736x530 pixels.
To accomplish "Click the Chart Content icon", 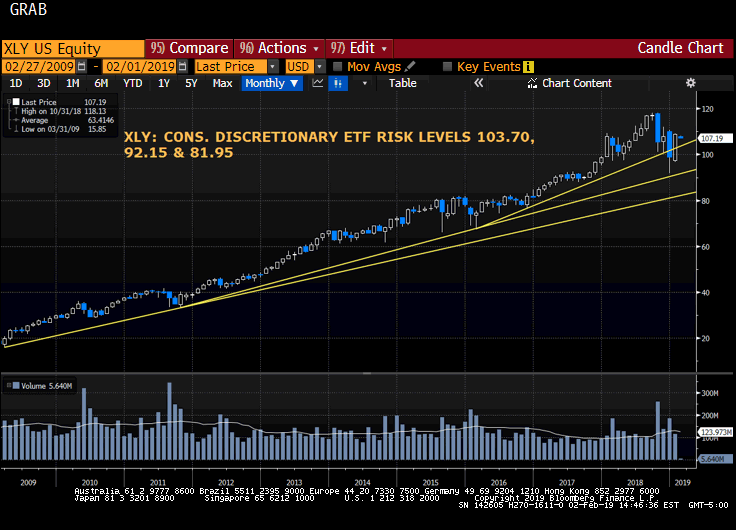I will tap(532, 83).
